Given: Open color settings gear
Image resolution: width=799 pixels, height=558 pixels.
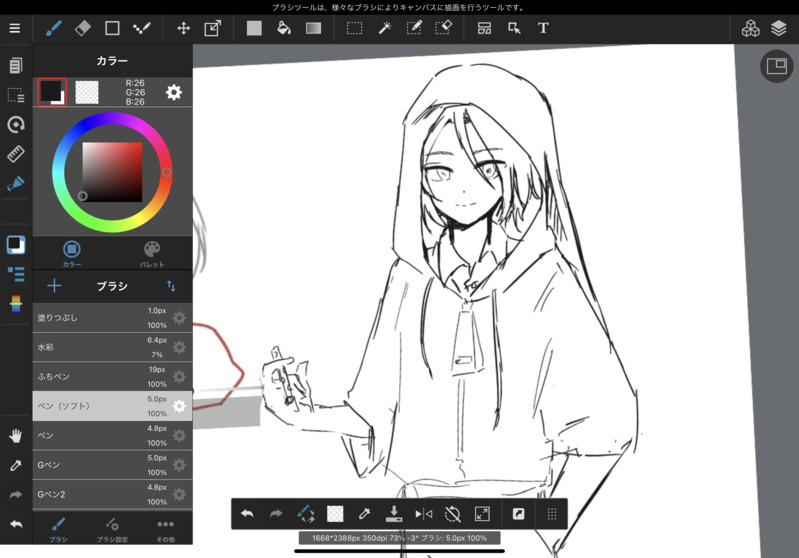Looking at the screenshot, I should point(174,92).
